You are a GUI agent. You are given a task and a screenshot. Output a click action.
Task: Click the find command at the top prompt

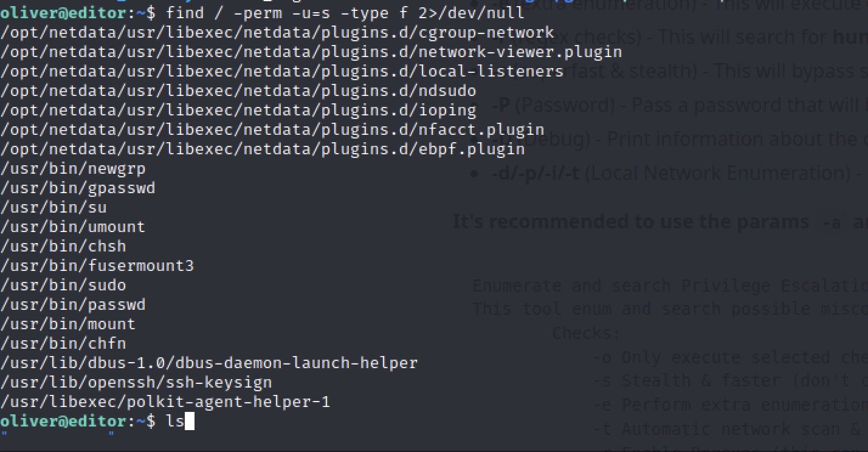click(x=345, y=13)
